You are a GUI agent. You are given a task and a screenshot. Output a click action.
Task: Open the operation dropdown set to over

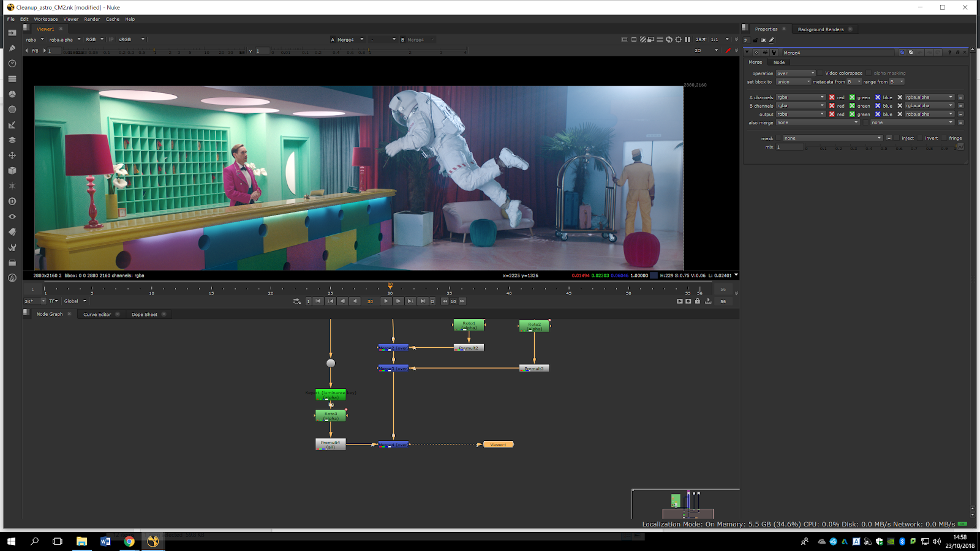tap(796, 73)
